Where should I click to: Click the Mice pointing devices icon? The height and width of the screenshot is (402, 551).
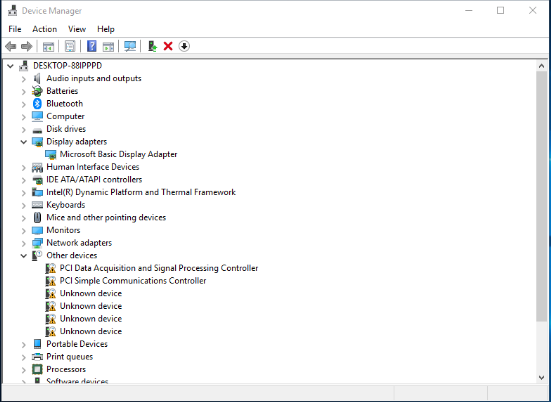(37, 218)
